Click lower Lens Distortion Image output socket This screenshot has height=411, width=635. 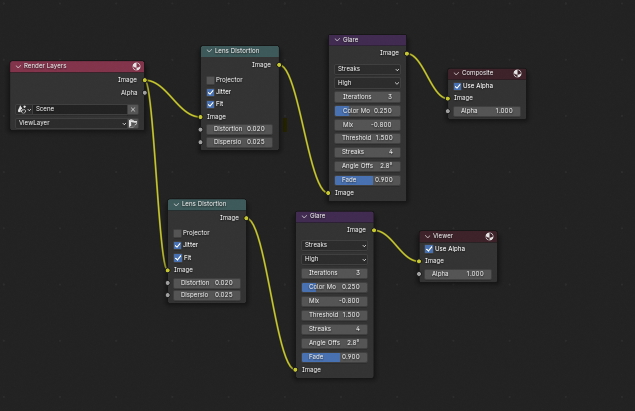(x=246, y=218)
